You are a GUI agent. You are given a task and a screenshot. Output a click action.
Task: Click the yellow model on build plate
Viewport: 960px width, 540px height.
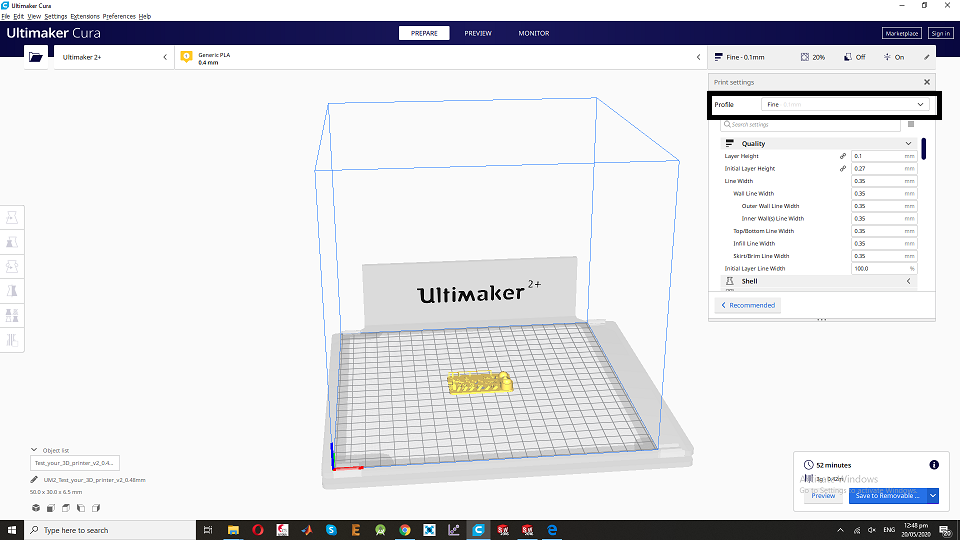coord(479,382)
